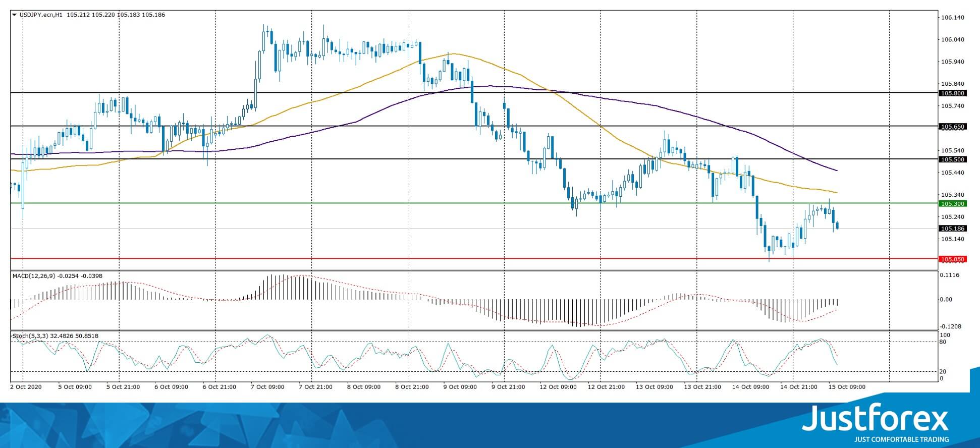Click the 105.940 price axis value
The height and width of the screenshot is (448, 980).
click(x=953, y=62)
